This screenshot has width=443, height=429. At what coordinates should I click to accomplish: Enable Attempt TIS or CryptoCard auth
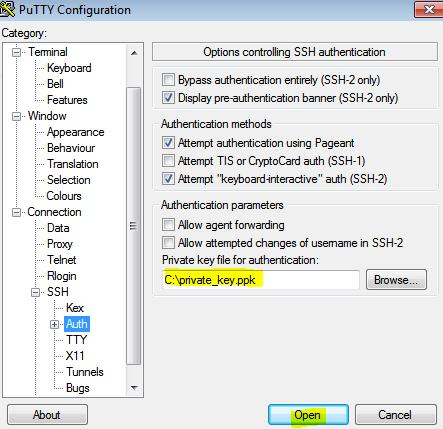click(x=168, y=161)
